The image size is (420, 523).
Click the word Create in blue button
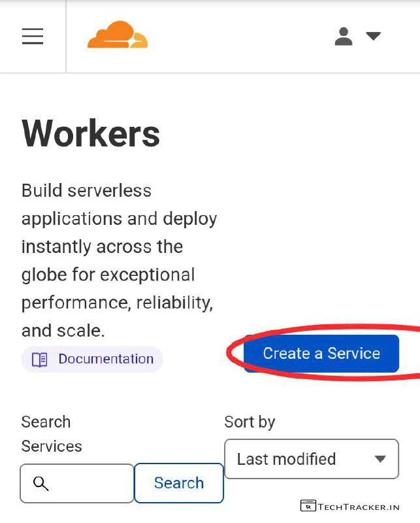pos(286,354)
